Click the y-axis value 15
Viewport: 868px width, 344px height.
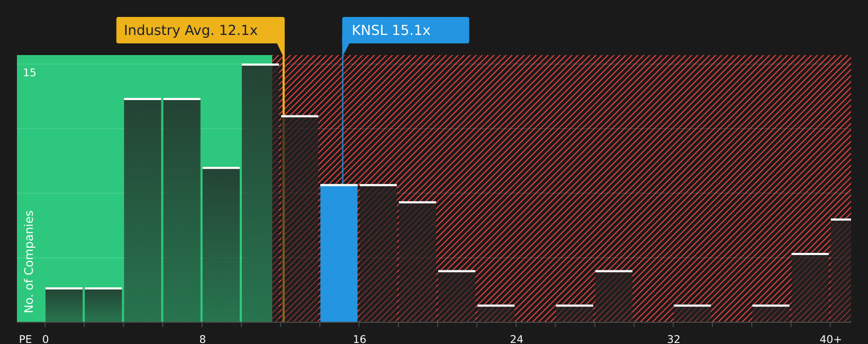[30, 73]
